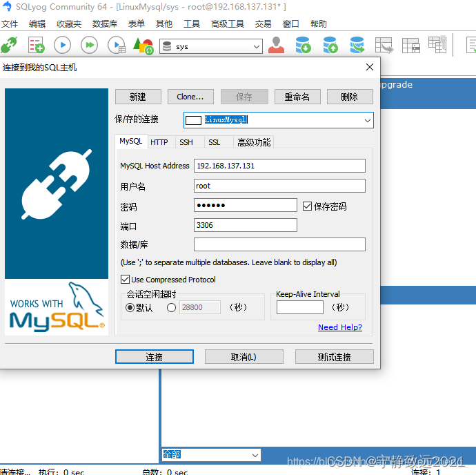476x475 pixels.
Task: Open the 数据库 menu
Action: coord(105,23)
